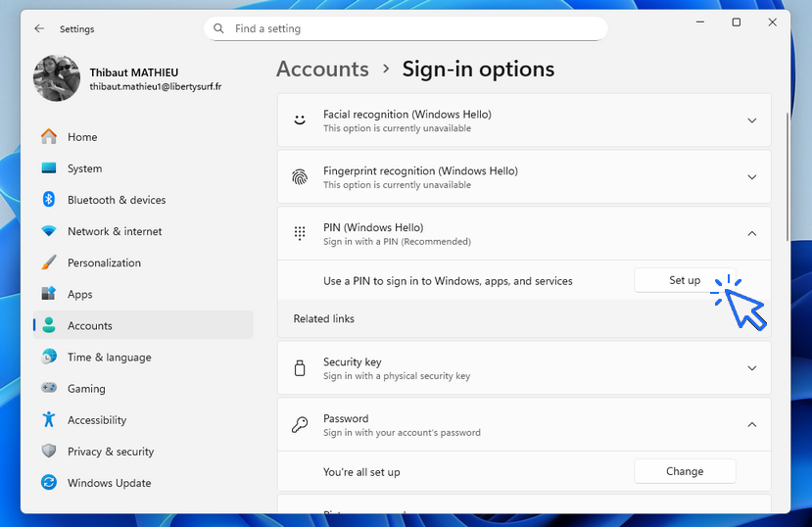The height and width of the screenshot is (527, 812).
Task: Click the Gaming controller icon
Action: point(49,388)
